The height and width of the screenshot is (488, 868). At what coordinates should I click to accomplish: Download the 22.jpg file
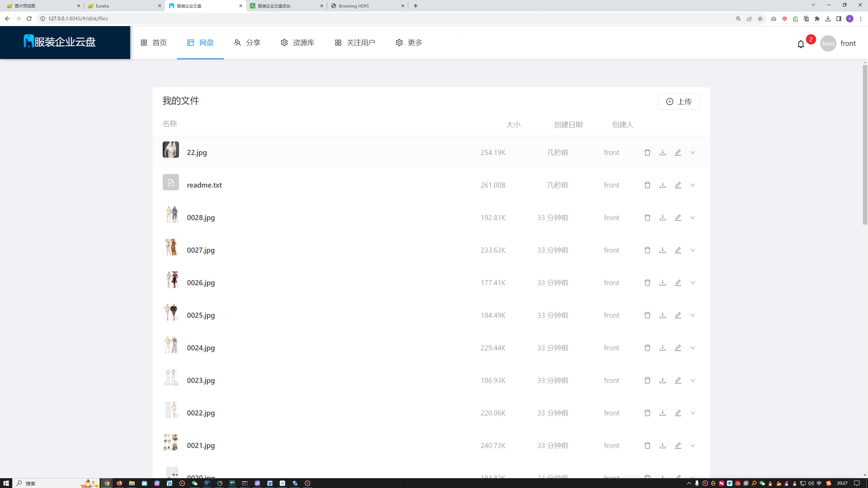pyautogui.click(x=663, y=152)
